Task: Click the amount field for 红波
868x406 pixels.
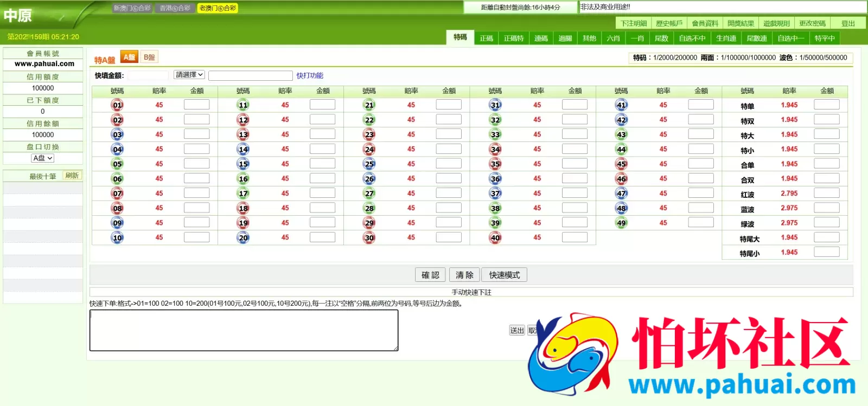Action: tap(827, 193)
